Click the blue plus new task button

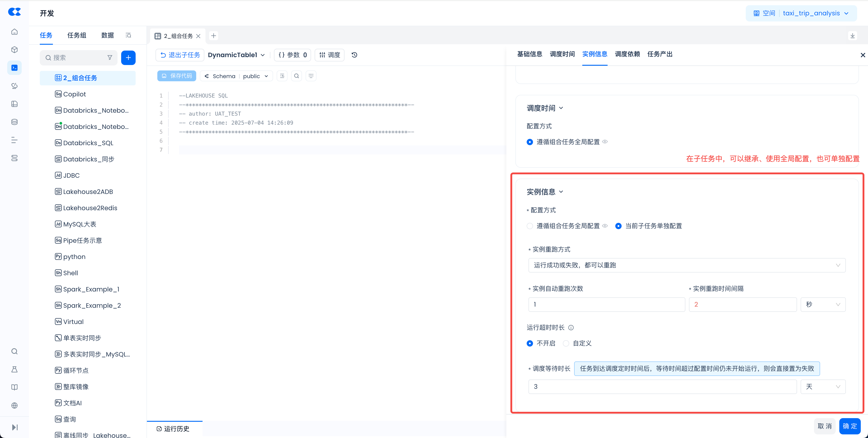pyautogui.click(x=128, y=58)
